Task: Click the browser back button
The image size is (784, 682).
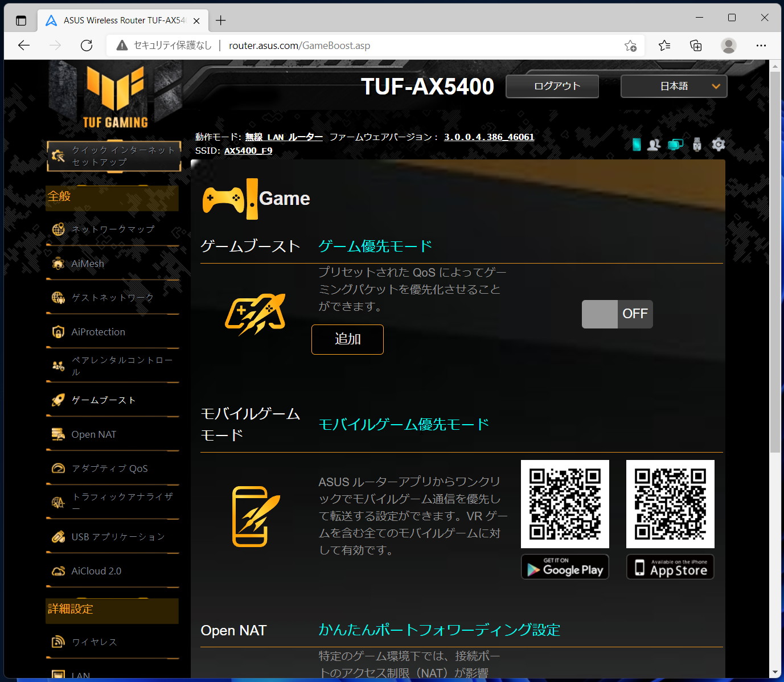Action: coord(24,46)
